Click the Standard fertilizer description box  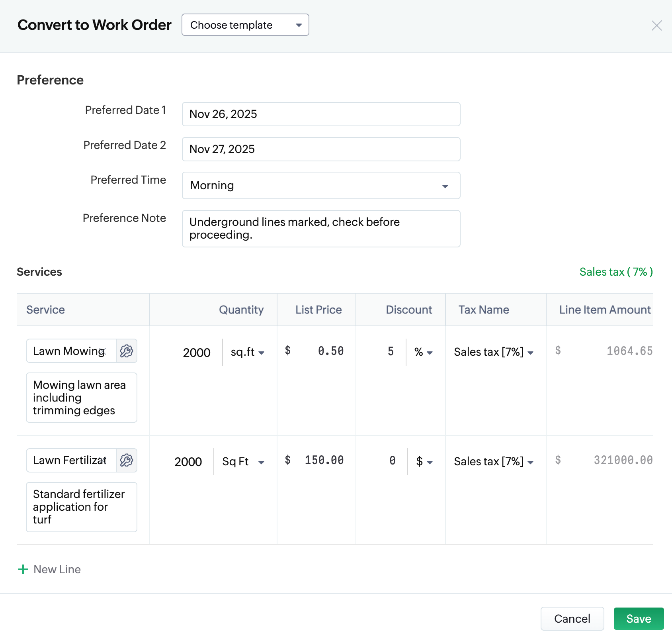coord(82,507)
